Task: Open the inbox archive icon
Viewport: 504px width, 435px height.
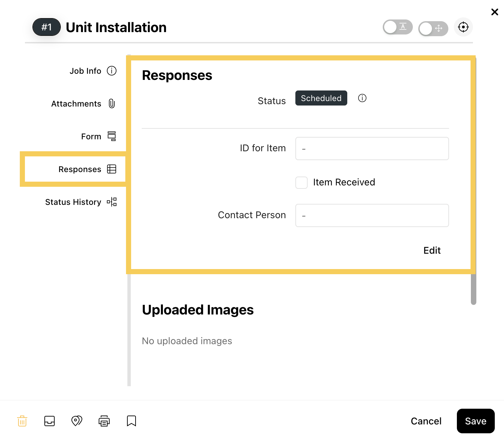Action: 50,421
